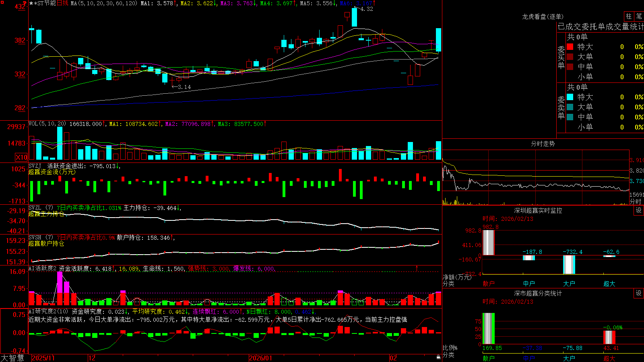The height and width of the screenshot is (362, 644).
Task: Select the 12 month marker on timeline
Action: point(92,358)
